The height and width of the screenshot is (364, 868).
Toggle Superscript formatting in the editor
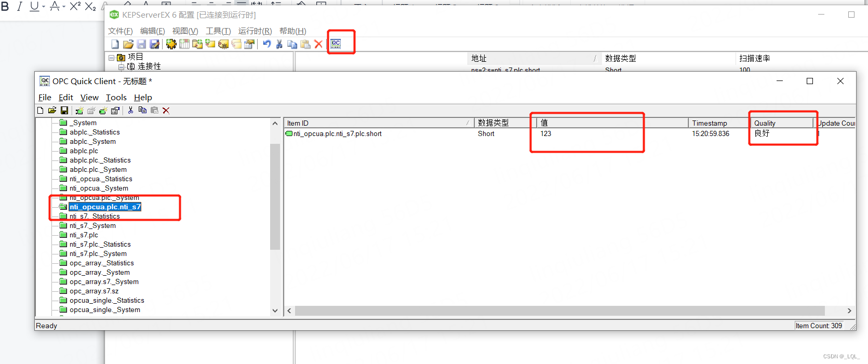(75, 6)
